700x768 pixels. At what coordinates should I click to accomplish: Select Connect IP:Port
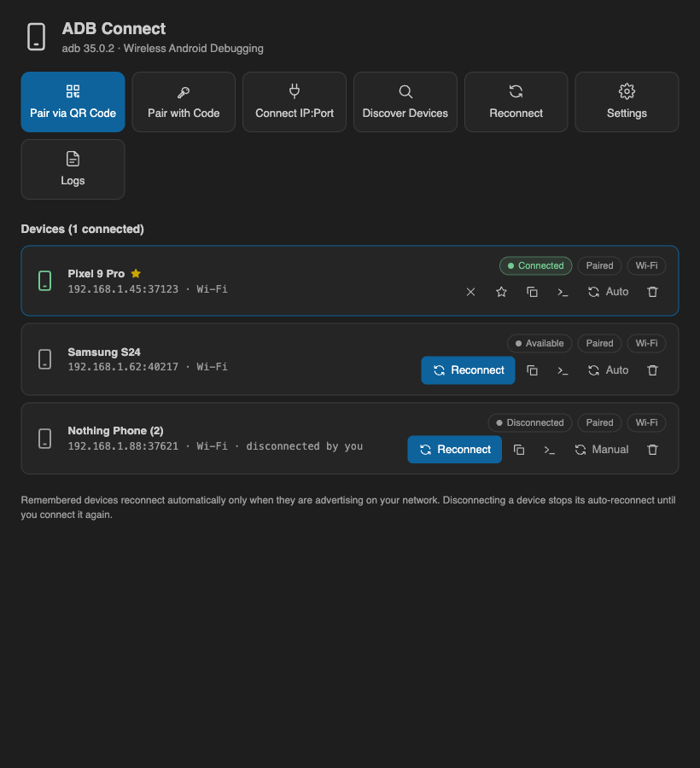(x=295, y=102)
